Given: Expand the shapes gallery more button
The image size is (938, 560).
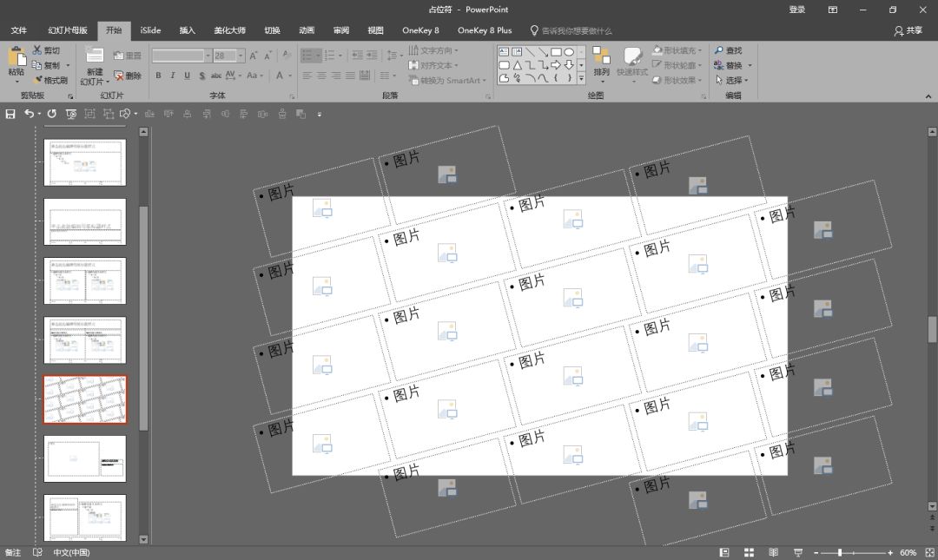Looking at the screenshot, I should (581, 78).
